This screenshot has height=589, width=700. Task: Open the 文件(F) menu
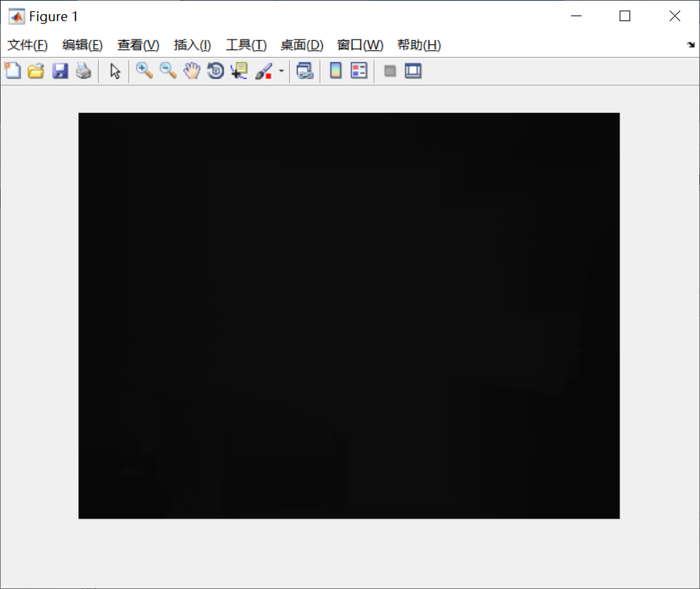pyautogui.click(x=27, y=45)
